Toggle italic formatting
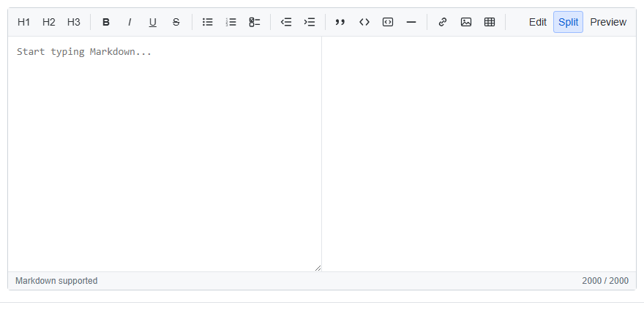The image size is (644, 327). (130, 22)
